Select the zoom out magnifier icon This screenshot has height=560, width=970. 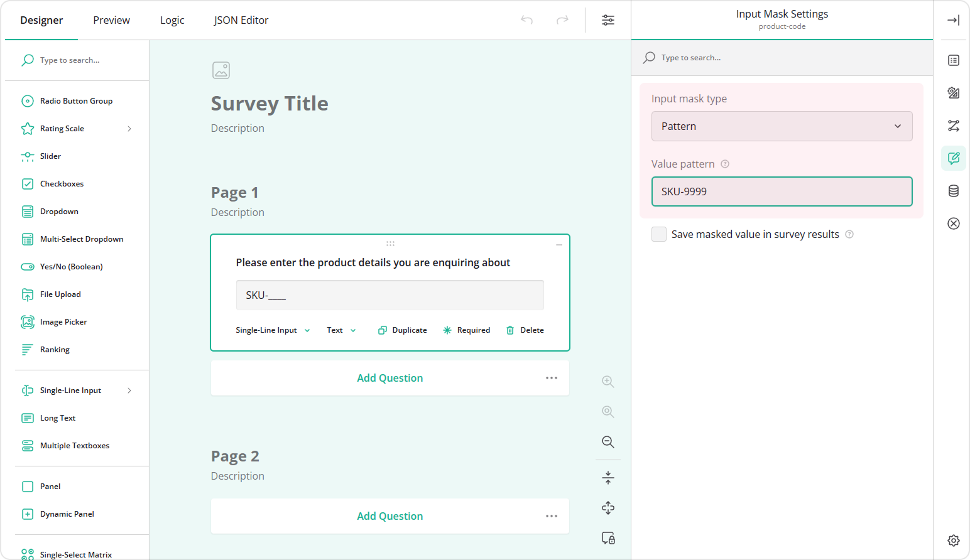tap(608, 441)
